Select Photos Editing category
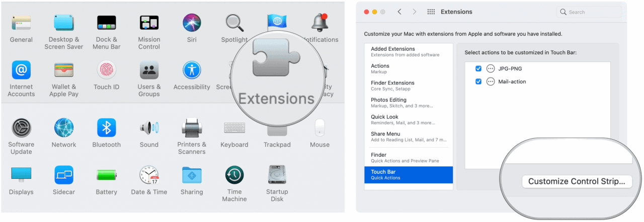 [x=409, y=102]
